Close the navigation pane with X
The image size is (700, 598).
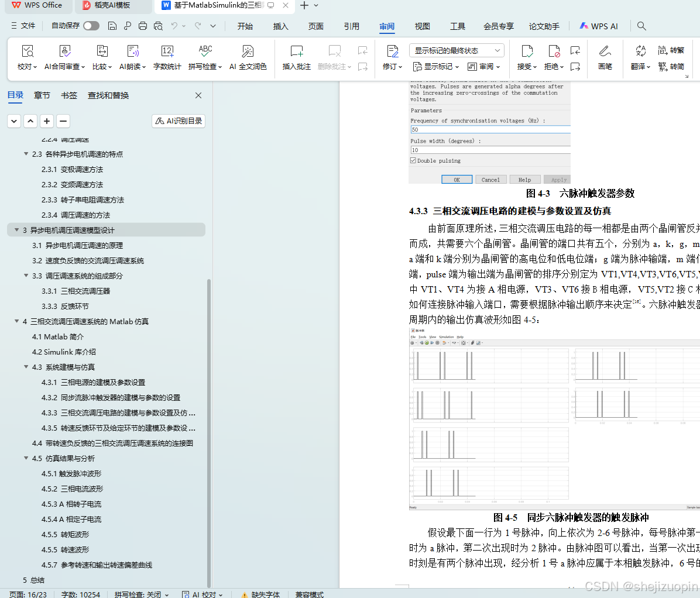pyautogui.click(x=198, y=95)
